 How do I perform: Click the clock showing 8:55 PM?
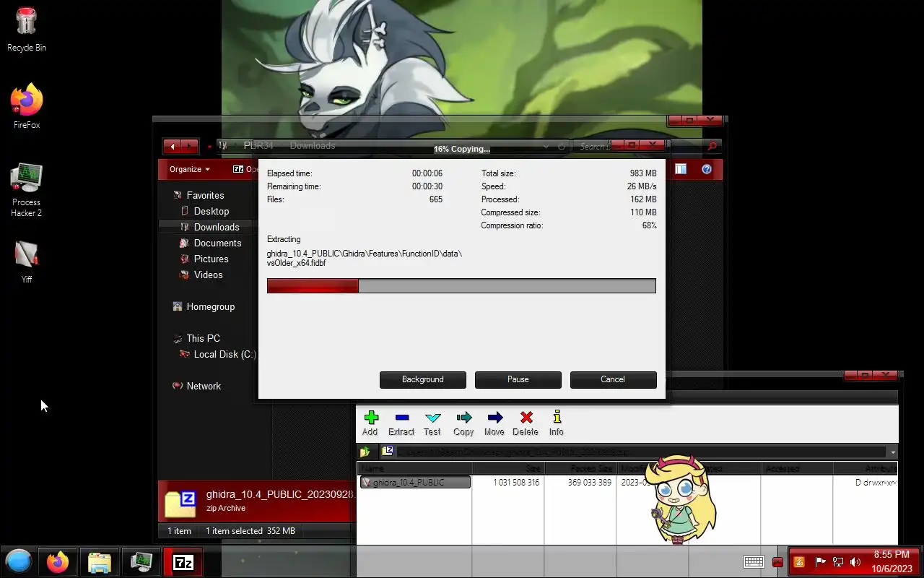pyautogui.click(x=892, y=555)
